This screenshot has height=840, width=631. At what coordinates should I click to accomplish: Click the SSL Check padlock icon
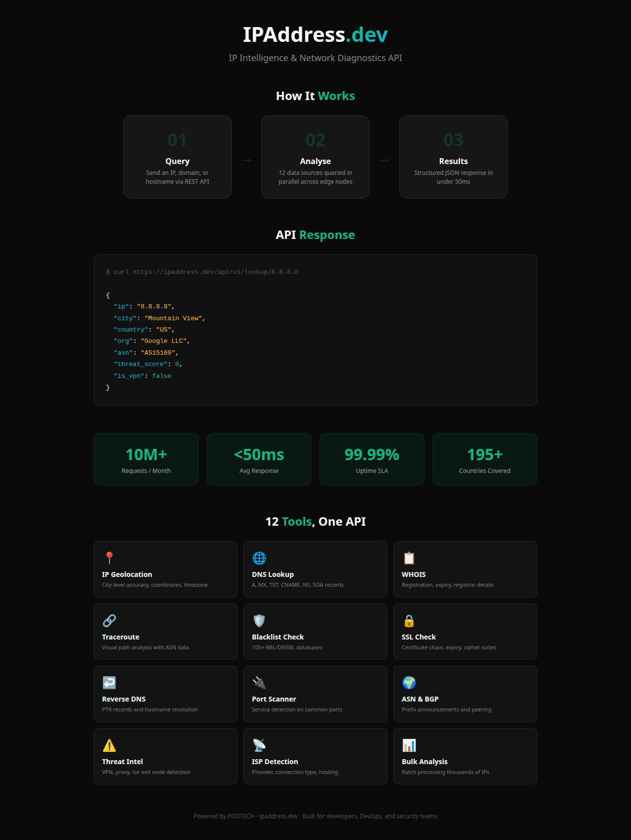(409, 621)
